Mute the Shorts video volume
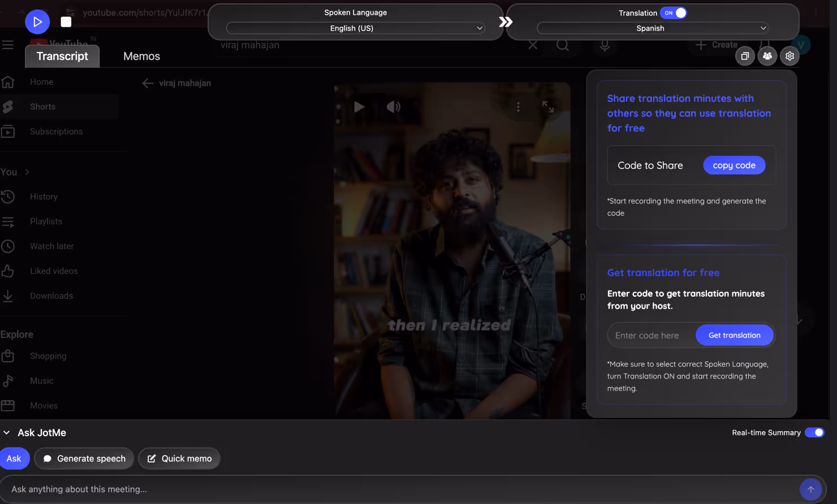 (394, 106)
